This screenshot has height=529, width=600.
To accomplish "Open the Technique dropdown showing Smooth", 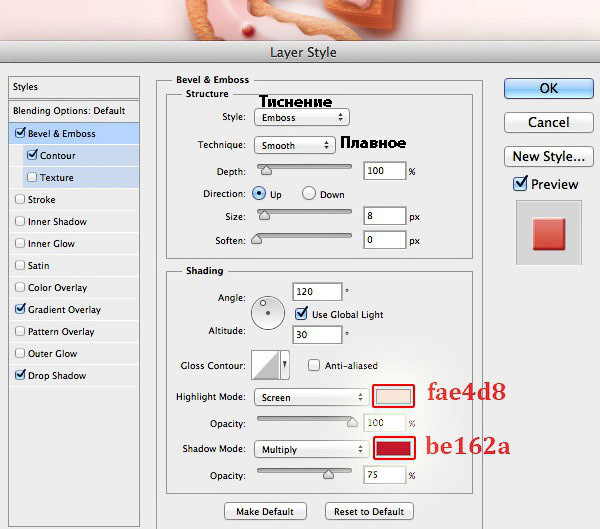I will pos(295,145).
